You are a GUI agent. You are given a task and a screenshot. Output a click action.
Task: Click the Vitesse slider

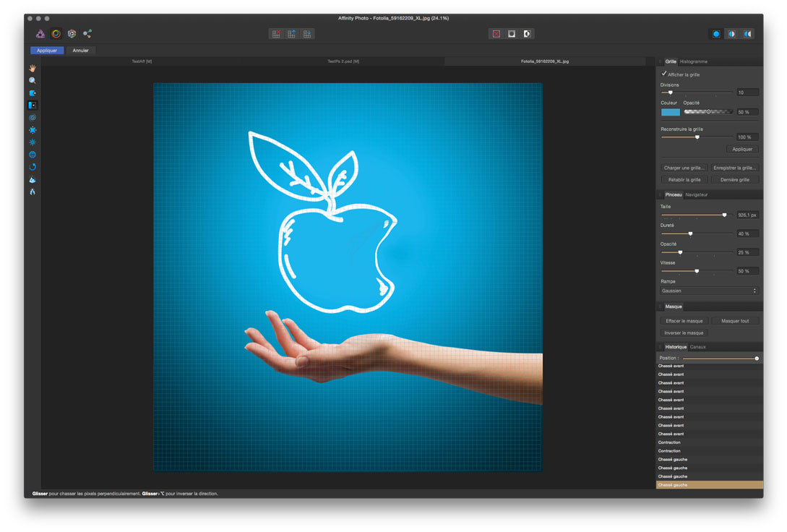697,271
